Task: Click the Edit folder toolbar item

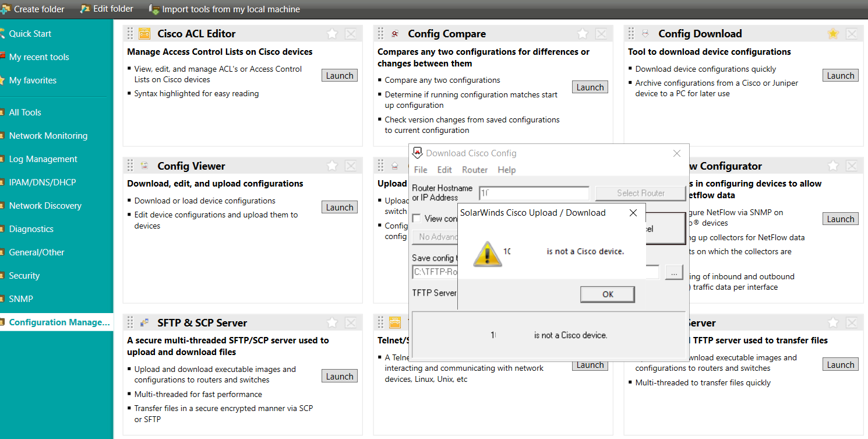Action: (107, 9)
